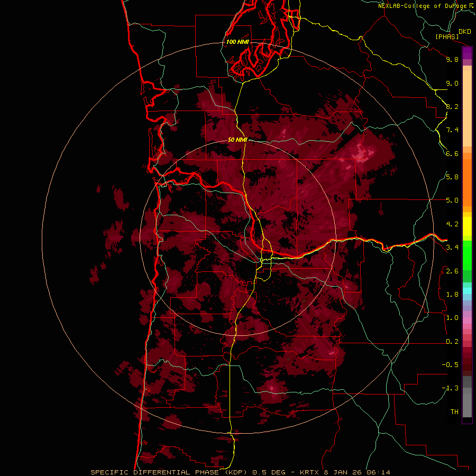Click the [PHAS] label above the color scale
Screen dimensions: 476x476
447,36
